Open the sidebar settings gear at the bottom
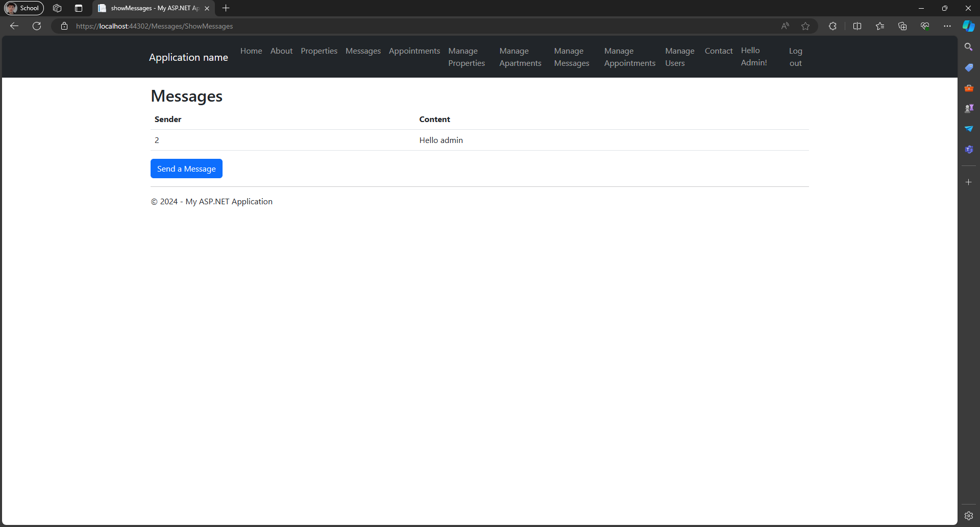The image size is (980, 527). (969, 516)
